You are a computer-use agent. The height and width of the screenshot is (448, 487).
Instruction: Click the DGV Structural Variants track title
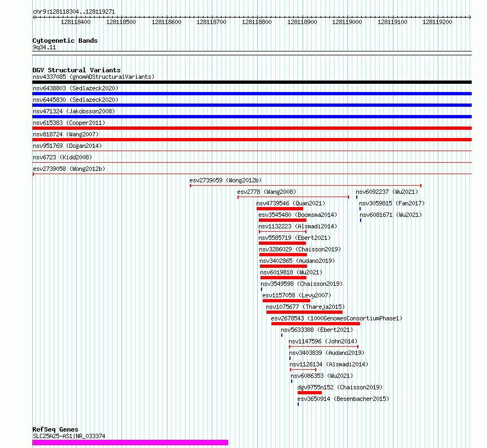[x=77, y=70]
